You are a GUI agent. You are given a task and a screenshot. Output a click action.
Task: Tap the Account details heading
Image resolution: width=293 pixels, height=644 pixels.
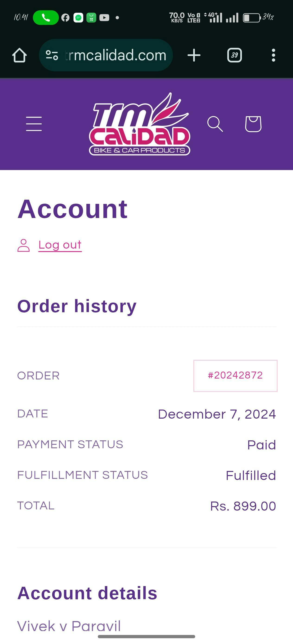87,593
